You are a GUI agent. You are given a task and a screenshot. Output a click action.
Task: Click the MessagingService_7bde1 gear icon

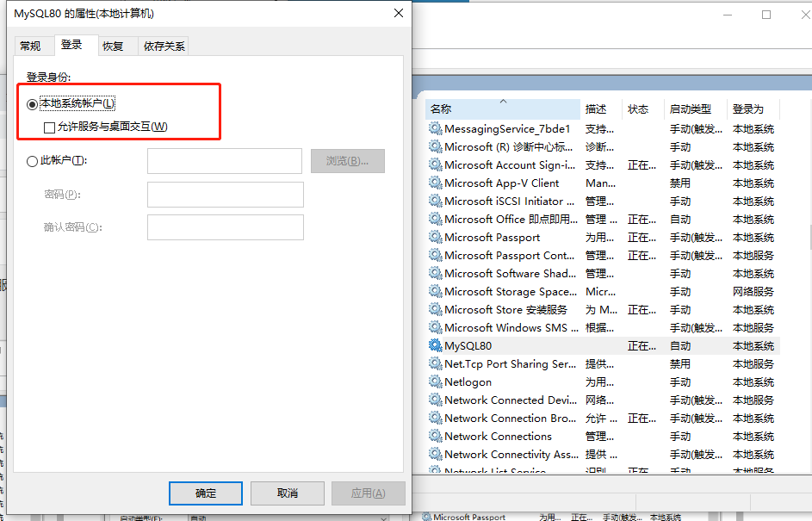pos(433,128)
